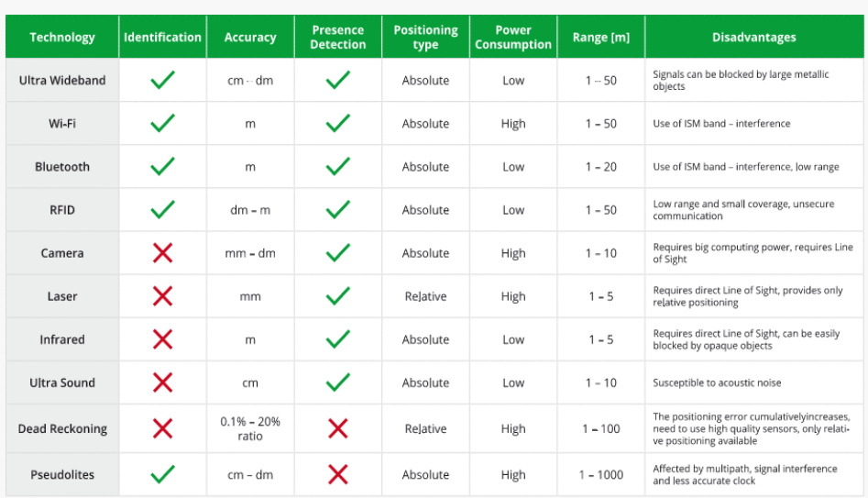Click the Pseudolites Identification green checkmark

click(162, 474)
